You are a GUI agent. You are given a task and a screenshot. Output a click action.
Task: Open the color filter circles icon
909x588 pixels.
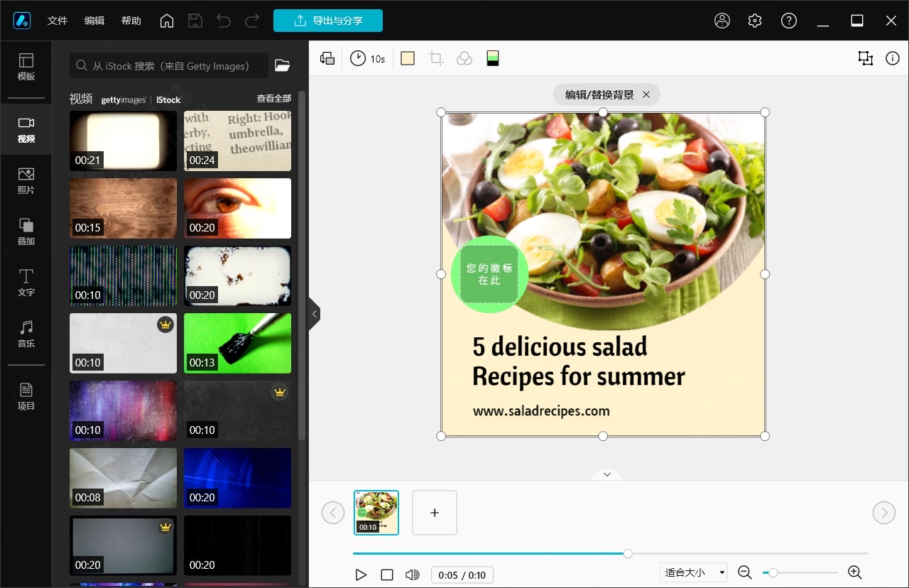(x=464, y=58)
